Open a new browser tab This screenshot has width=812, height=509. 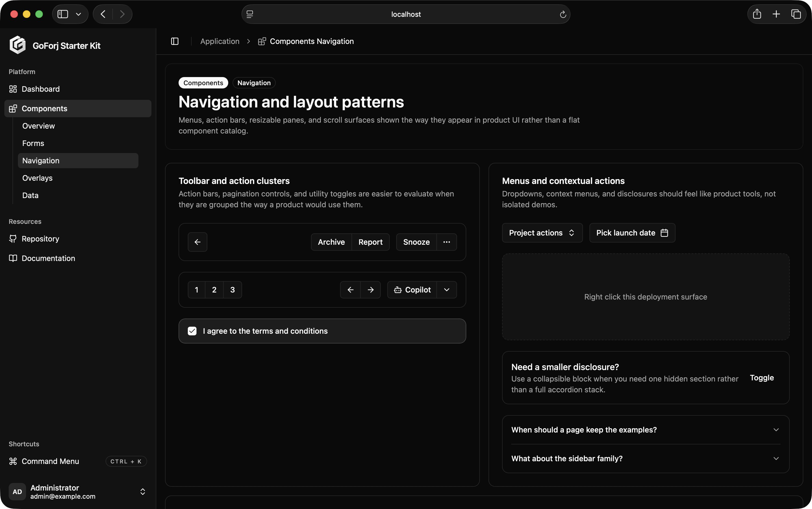pos(776,14)
